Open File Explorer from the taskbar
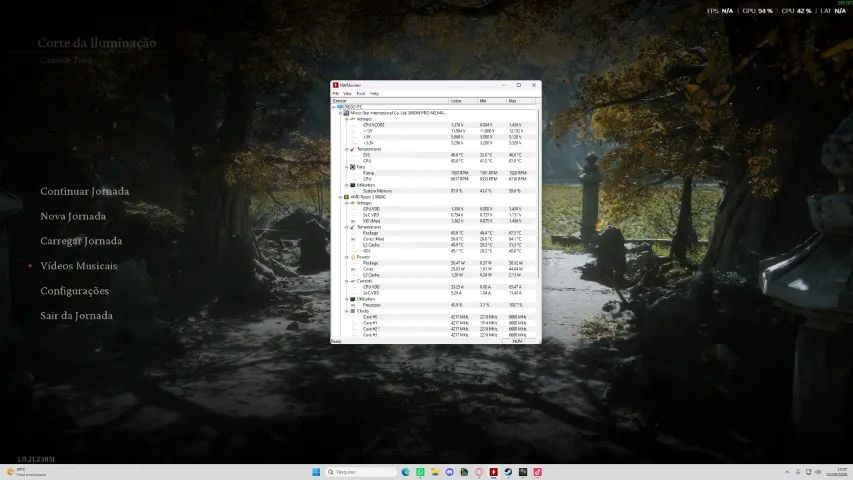 pyautogui.click(x=435, y=472)
